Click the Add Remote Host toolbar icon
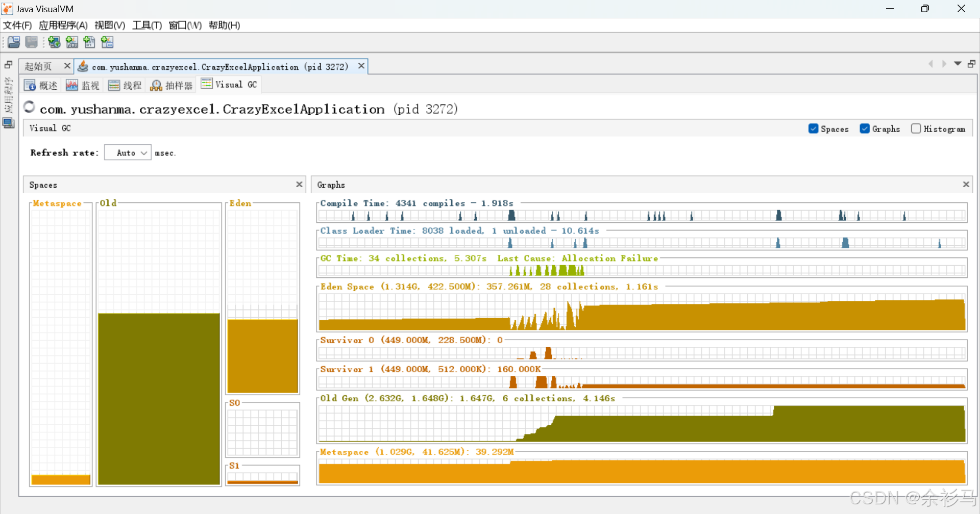 pos(54,42)
